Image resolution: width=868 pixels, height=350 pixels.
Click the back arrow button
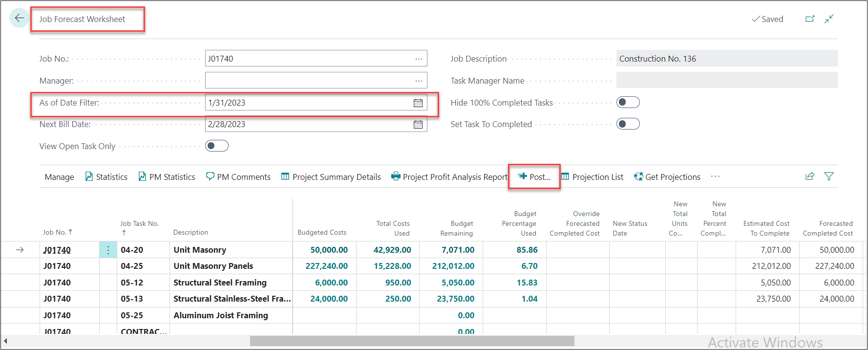click(x=19, y=19)
